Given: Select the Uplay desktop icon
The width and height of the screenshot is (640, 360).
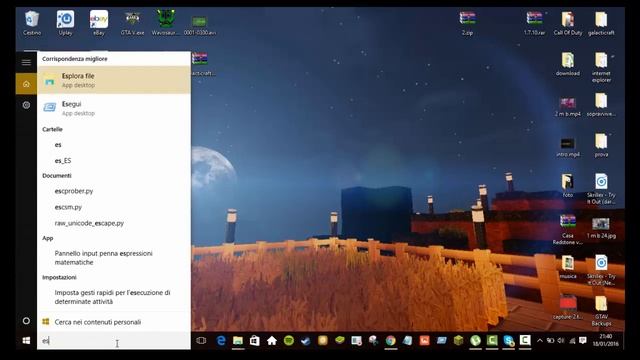Looking at the screenshot, I should [x=65, y=23].
